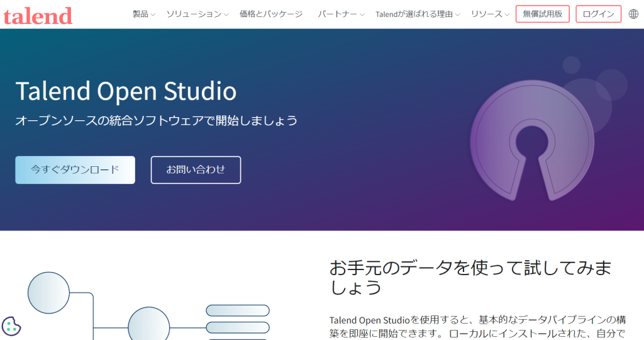
Task: Expand the chevron next to Talendが選ばれる理由
Action: [x=457, y=15]
